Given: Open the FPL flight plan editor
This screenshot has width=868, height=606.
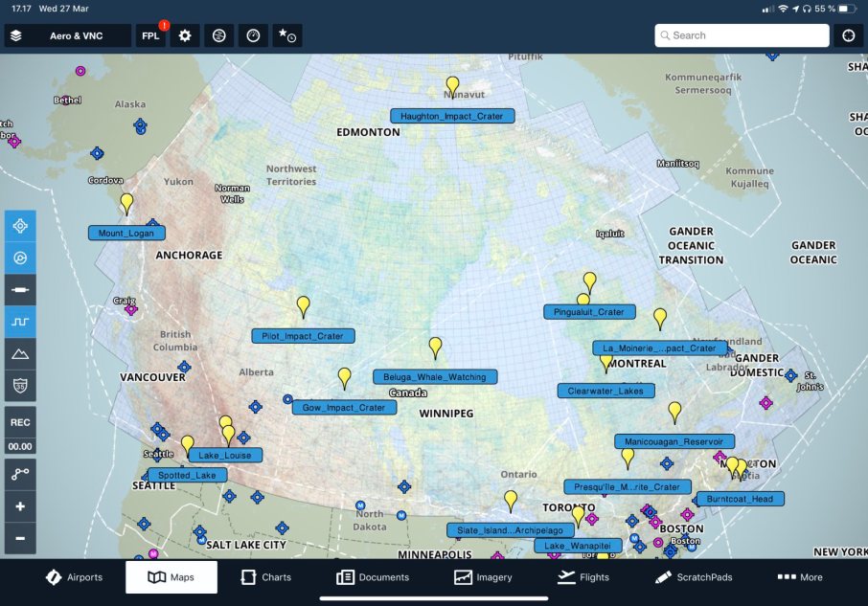Looking at the screenshot, I should tap(150, 35).
